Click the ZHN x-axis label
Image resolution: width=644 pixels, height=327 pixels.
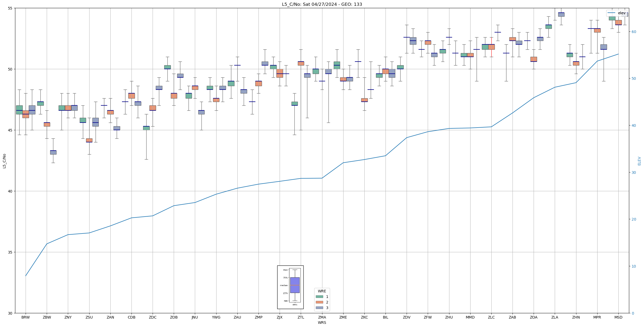(576, 317)
